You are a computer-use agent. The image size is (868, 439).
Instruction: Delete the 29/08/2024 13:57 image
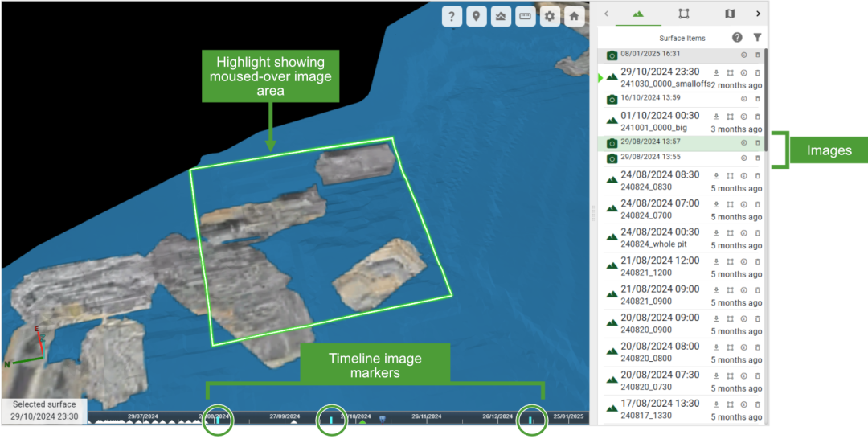point(758,143)
